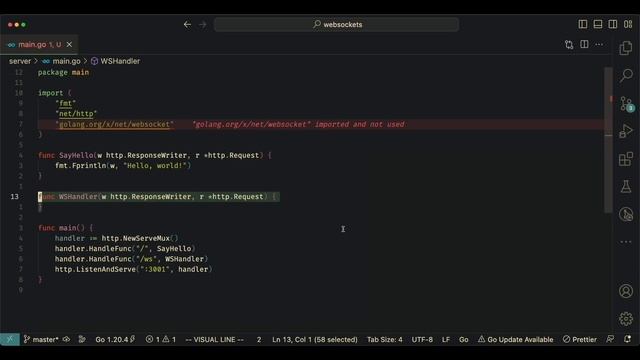This screenshot has height=360, width=640.
Task: Toggle the secondary side bar layout
Action: coord(613,24)
